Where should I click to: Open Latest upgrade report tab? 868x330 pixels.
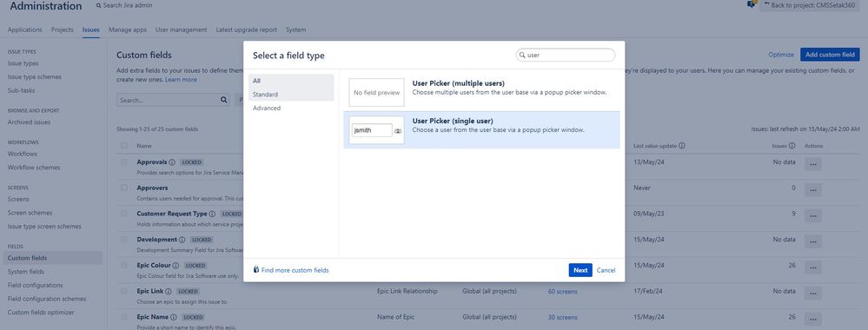pyautogui.click(x=247, y=30)
